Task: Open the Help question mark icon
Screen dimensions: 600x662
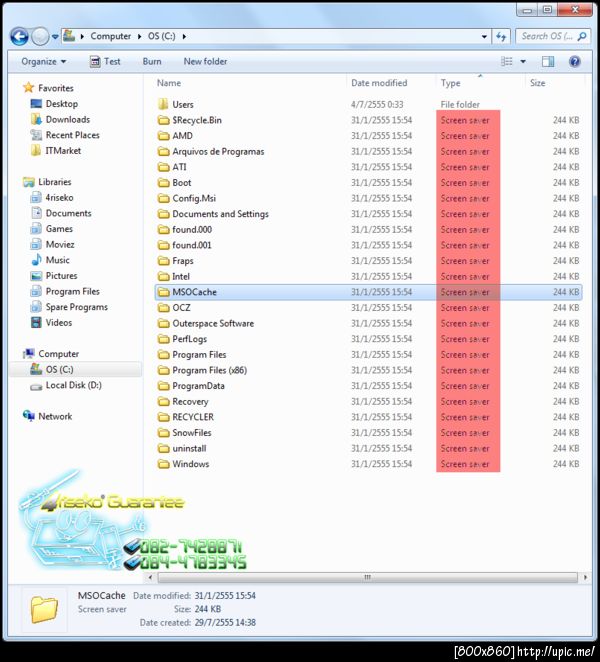Action: [574, 62]
